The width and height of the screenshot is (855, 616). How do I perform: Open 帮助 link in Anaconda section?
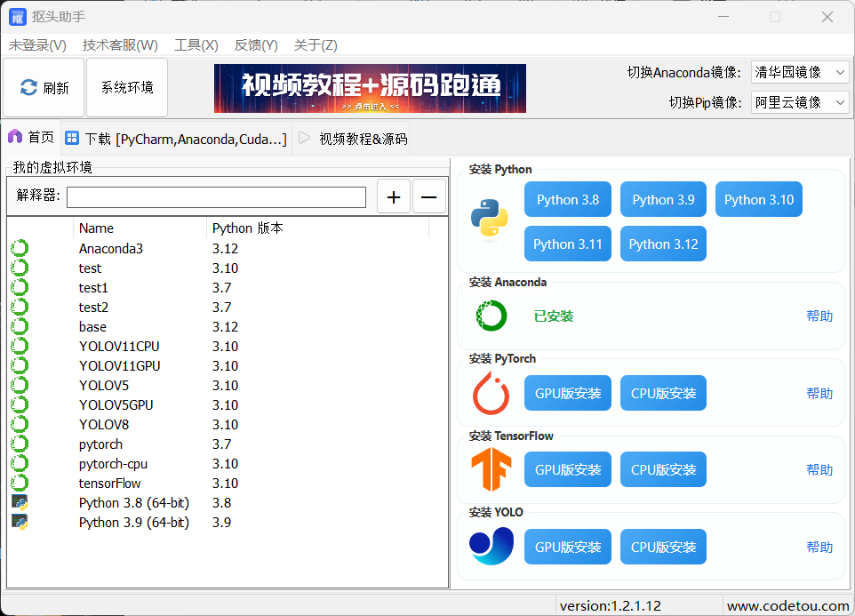click(x=819, y=316)
